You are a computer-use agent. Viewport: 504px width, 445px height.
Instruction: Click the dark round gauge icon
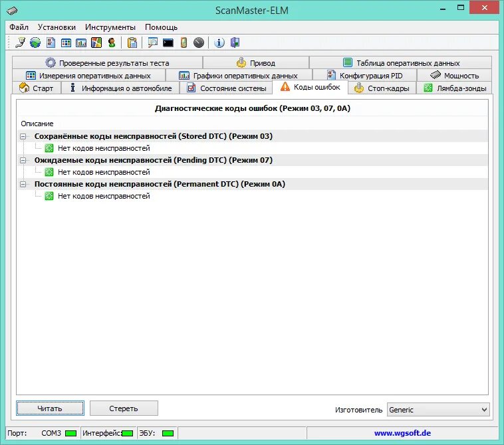[x=199, y=43]
